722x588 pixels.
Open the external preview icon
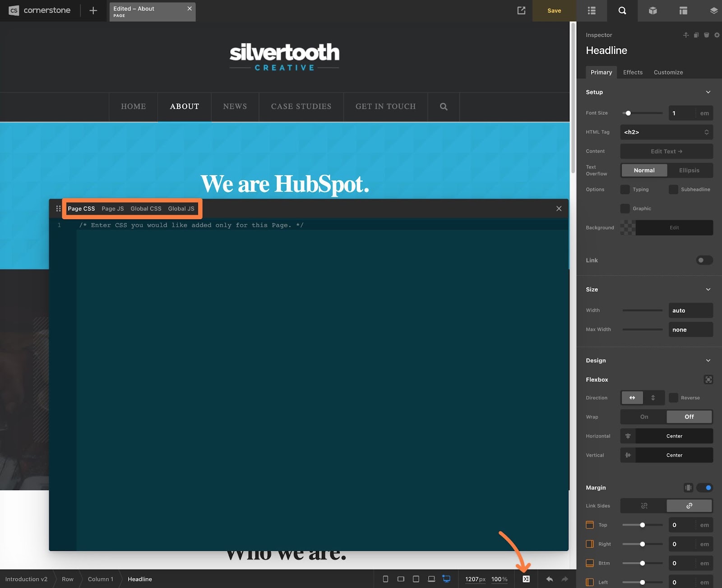tap(521, 10)
